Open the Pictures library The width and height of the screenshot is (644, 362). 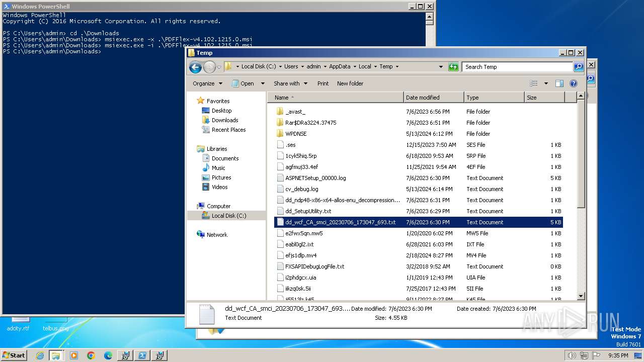click(221, 177)
